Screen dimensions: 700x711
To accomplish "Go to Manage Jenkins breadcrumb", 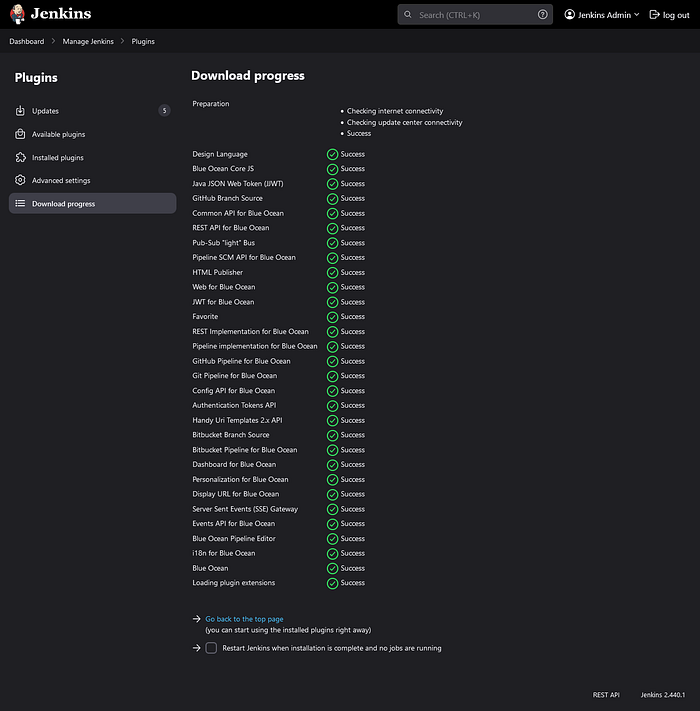I will coord(88,41).
